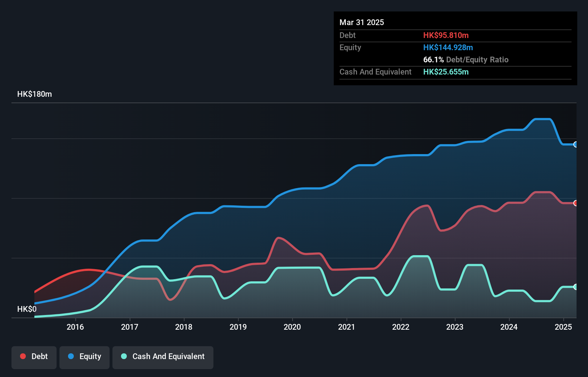Select the 2020 year label

click(x=292, y=327)
